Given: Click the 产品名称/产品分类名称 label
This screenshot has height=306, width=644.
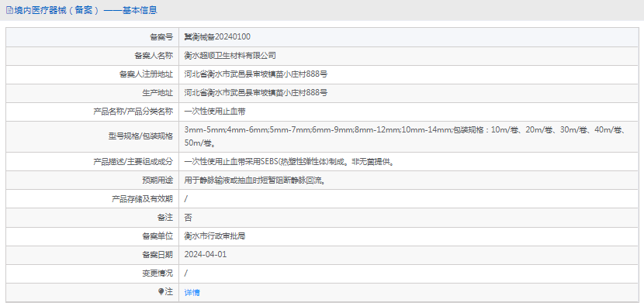Looking at the screenshot, I should [x=133, y=112].
